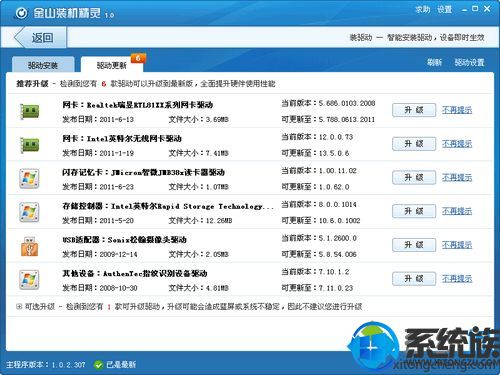Upgrade the AuthenTec fingerprint driver
This screenshot has height=375, width=500.
tap(414, 279)
